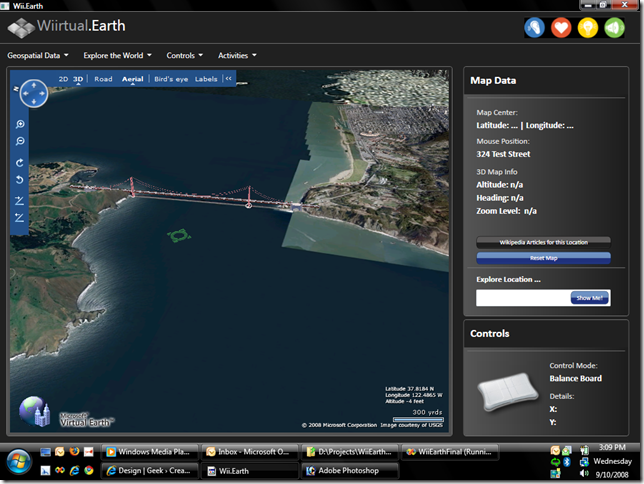Click the map zoom in magnifier
644x484 pixels.
click(20, 124)
